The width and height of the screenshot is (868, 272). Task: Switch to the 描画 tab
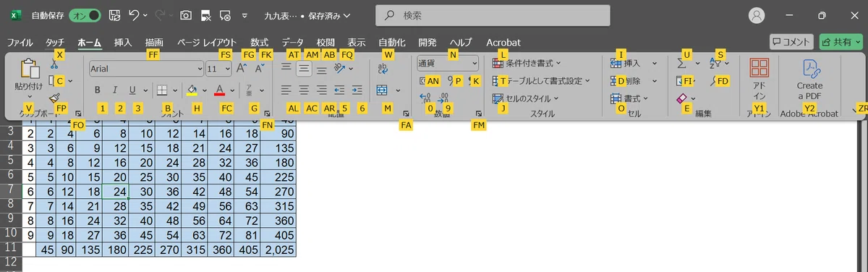[154, 42]
